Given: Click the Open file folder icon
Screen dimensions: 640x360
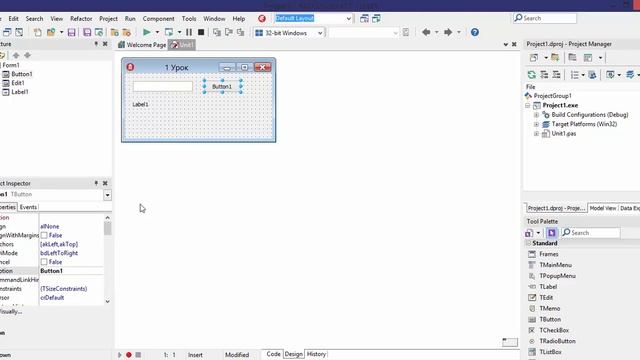Looking at the screenshot, I should coord(51,32).
